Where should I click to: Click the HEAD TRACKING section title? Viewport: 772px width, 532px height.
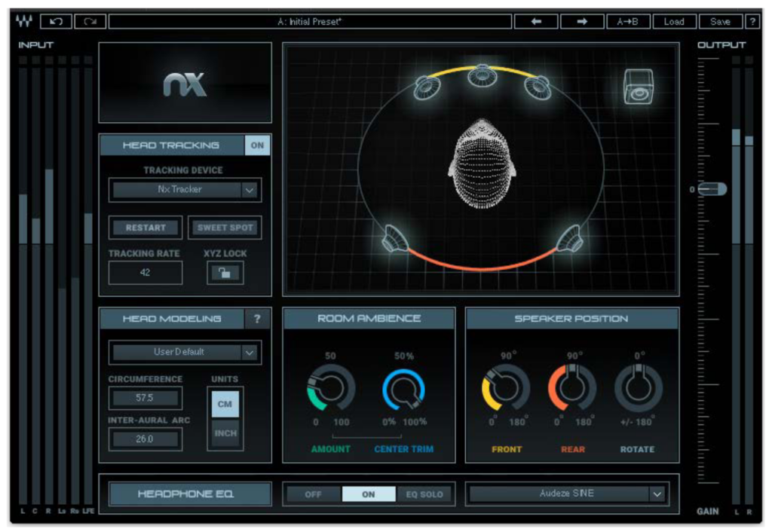coord(171,145)
